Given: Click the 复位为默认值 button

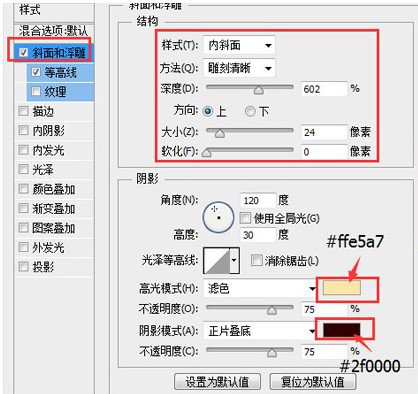Looking at the screenshot, I should click(x=313, y=382).
